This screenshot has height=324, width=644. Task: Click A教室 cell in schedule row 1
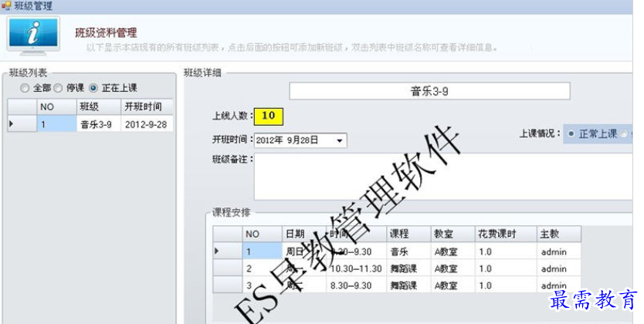coord(452,251)
